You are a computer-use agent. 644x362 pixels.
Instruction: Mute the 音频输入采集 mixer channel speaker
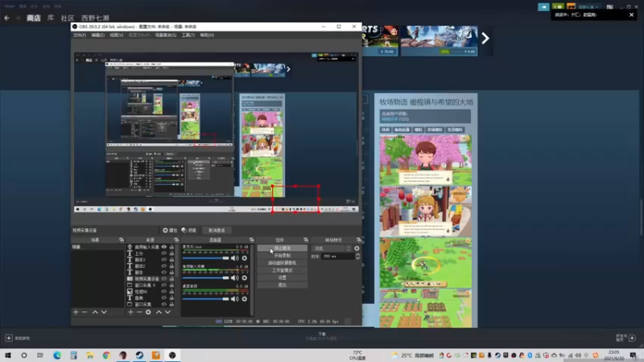click(234, 278)
